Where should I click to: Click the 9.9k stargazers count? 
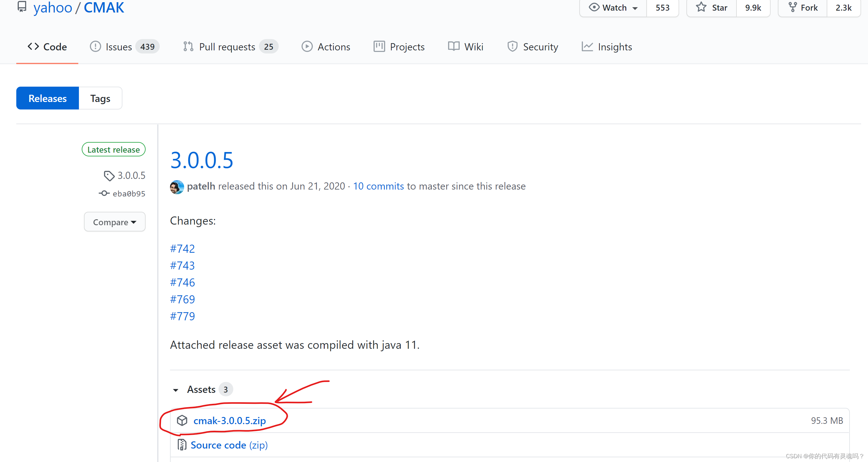pos(753,8)
